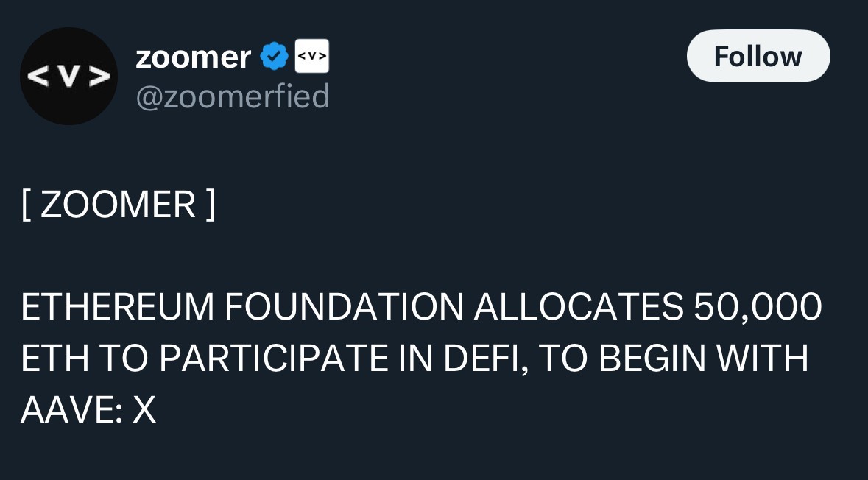The image size is (868, 480).
Task: Click the square affiliate badge beside the checkmark
Action: click(311, 57)
